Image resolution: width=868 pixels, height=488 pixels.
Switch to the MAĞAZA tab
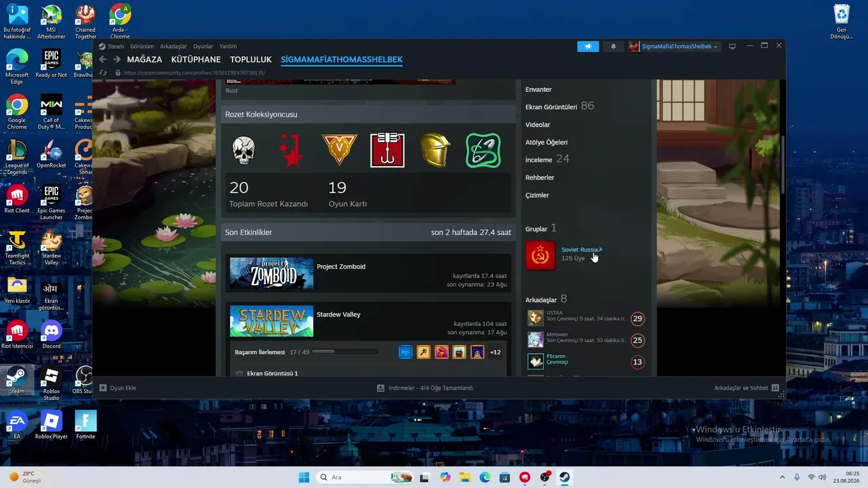tap(144, 60)
